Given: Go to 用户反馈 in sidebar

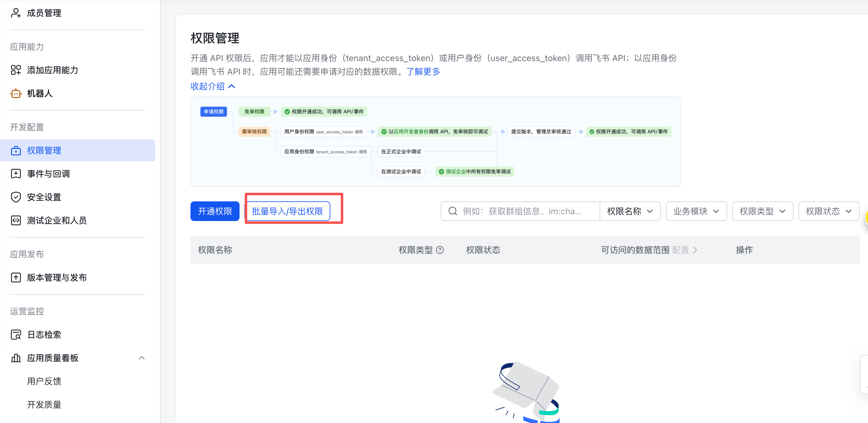Looking at the screenshot, I should (44, 381).
